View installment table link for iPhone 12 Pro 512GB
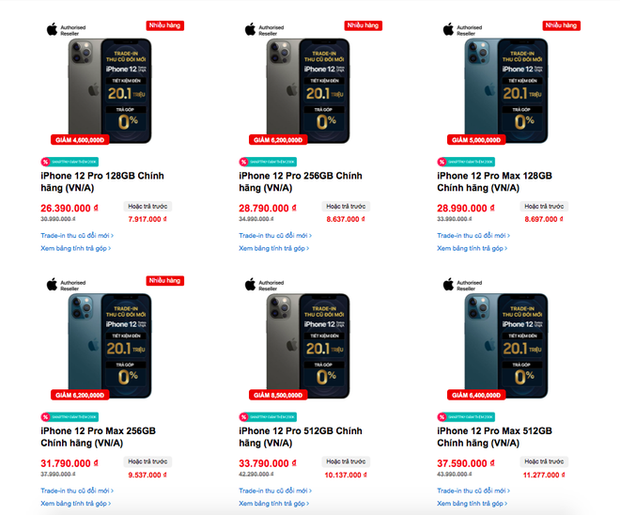The height and width of the screenshot is (515, 620). click(x=273, y=503)
